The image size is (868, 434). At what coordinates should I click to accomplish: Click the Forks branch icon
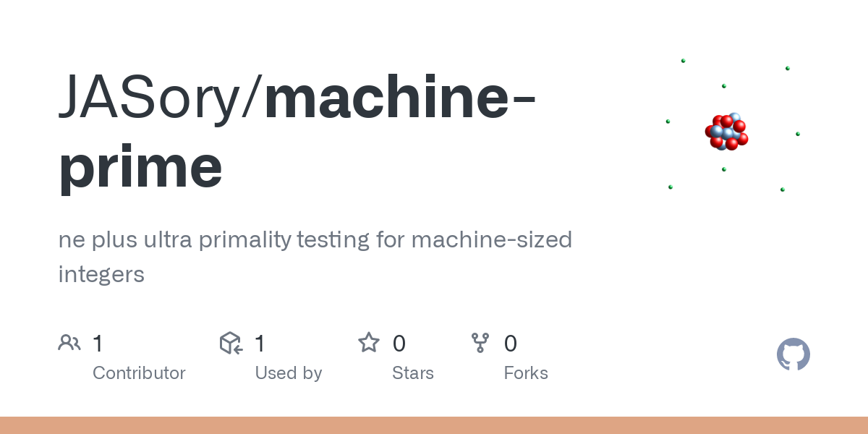point(480,342)
